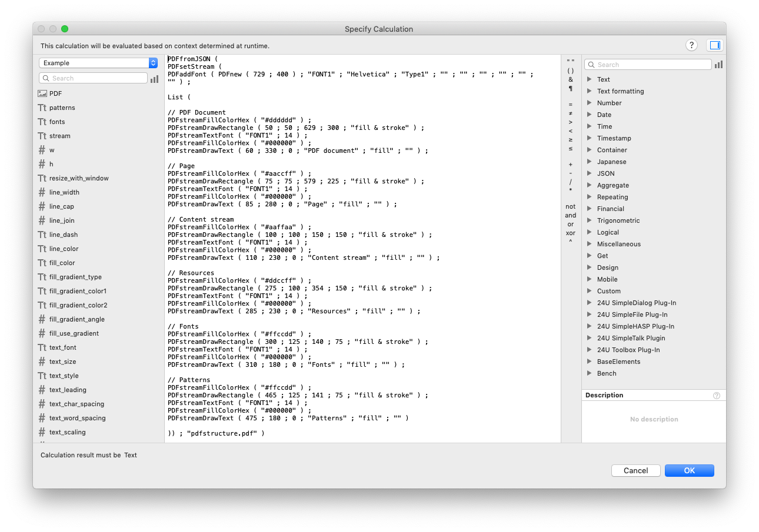Focus the field search box on left
Viewport: 759px width, 532px height.
tap(93, 78)
